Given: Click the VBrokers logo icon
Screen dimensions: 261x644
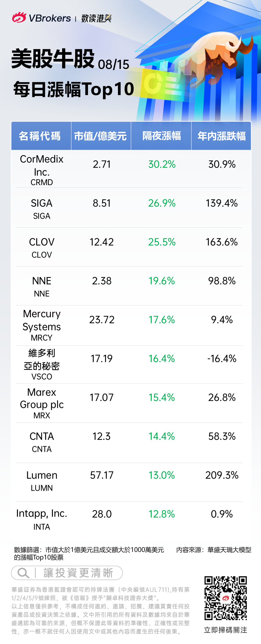Looking at the screenshot, I should pos(19,18).
